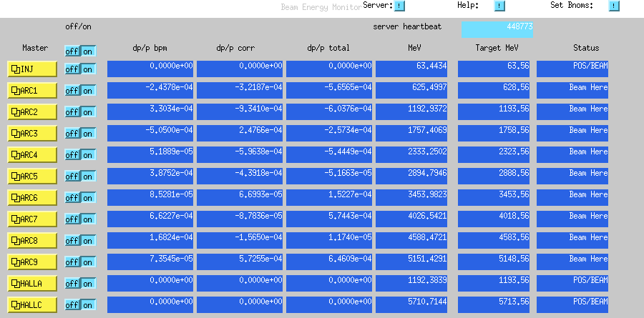This screenshot has height=318, width=644.
Task: Click ARC1 status Beam Here field
Action: pos(572,90)
